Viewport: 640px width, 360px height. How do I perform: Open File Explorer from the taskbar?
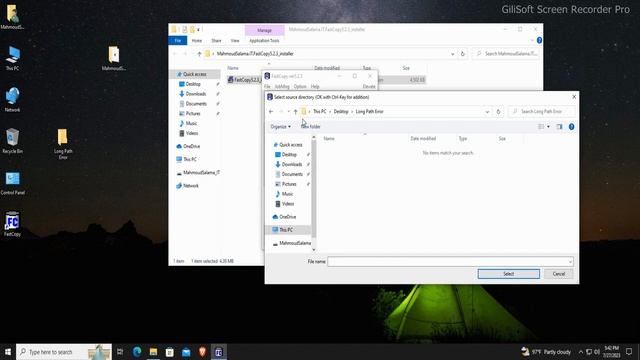click(153, 352)
